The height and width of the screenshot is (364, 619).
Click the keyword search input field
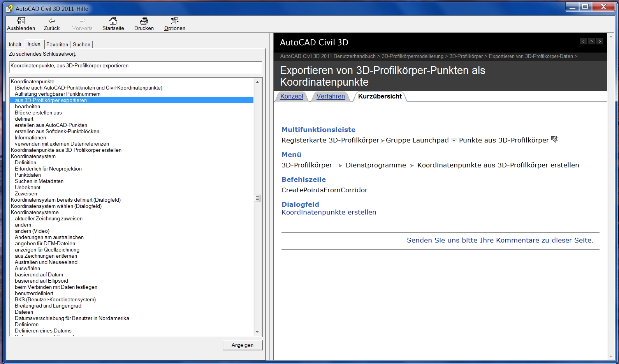135,67
